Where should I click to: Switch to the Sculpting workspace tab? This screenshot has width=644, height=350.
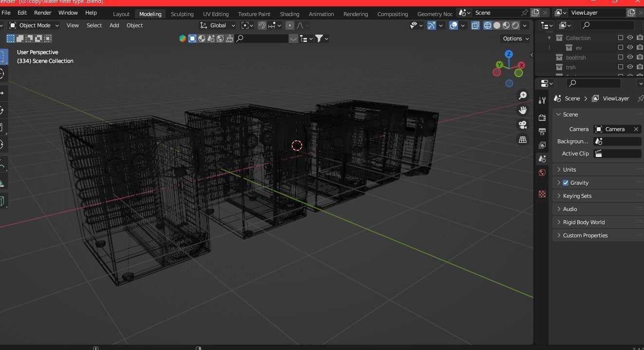(x=182, y=14)
